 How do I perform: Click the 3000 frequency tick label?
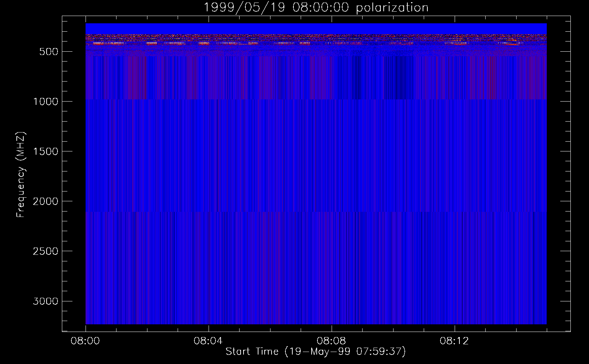click(x=46, y=301)
